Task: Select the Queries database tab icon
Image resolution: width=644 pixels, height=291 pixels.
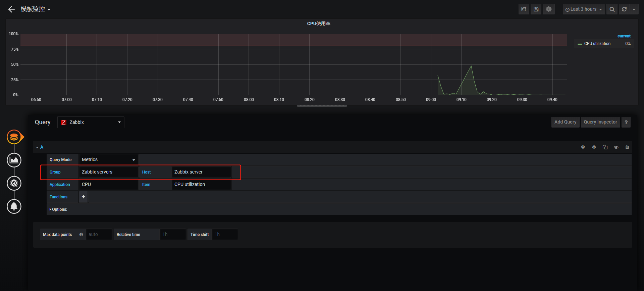Action: [x=14, y=137]
